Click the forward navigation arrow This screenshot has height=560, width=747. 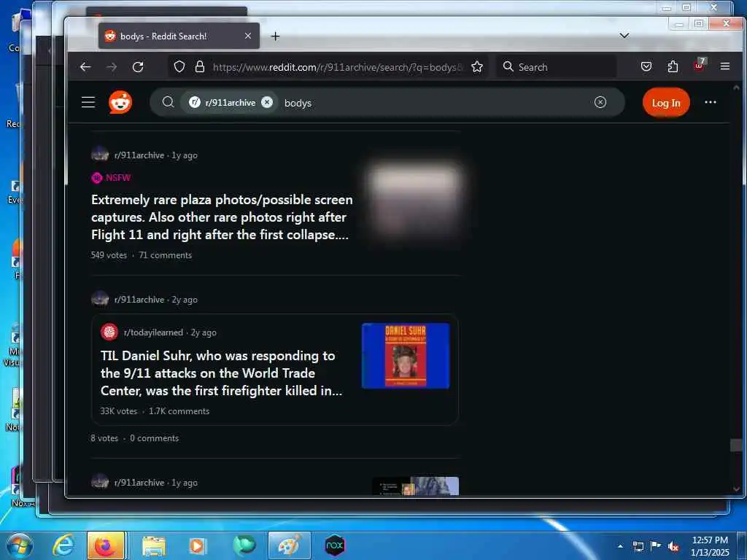click(x=112, y=67)
